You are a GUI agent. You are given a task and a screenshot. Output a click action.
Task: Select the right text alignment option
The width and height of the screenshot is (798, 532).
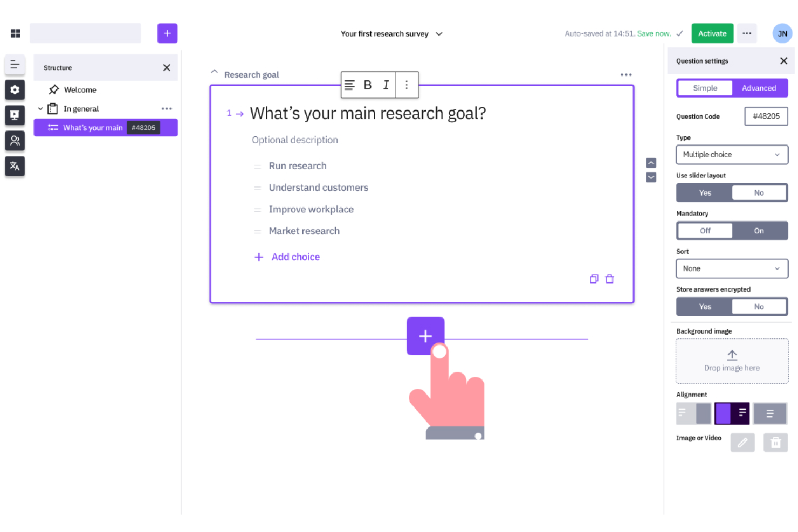[770, 413]
